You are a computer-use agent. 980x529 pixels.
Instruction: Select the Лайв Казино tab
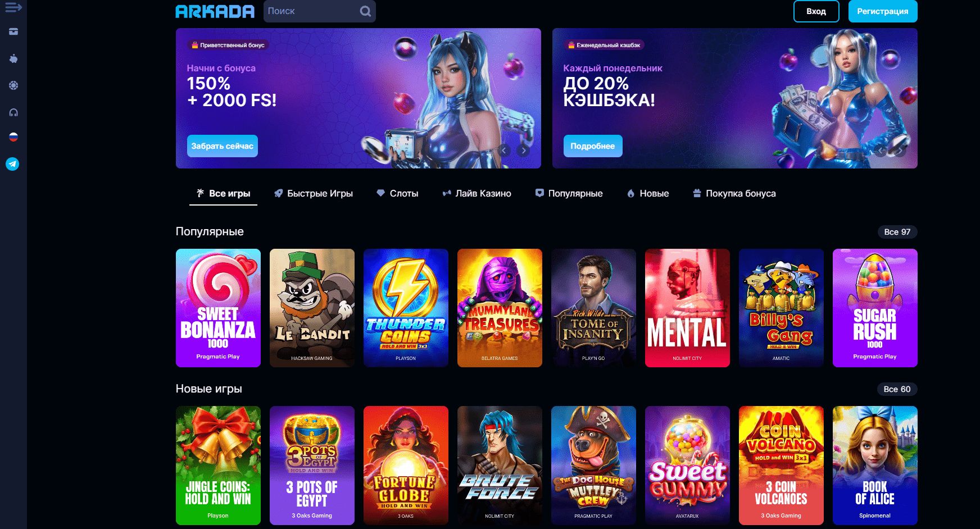pyautogui.click(x=477, y=193)
